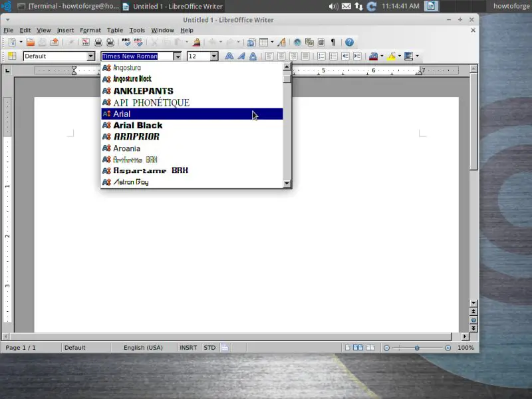This screenshot has width=532, height=399.
Task: Toggle Underline formatting icon
Action: coord(253,56)
